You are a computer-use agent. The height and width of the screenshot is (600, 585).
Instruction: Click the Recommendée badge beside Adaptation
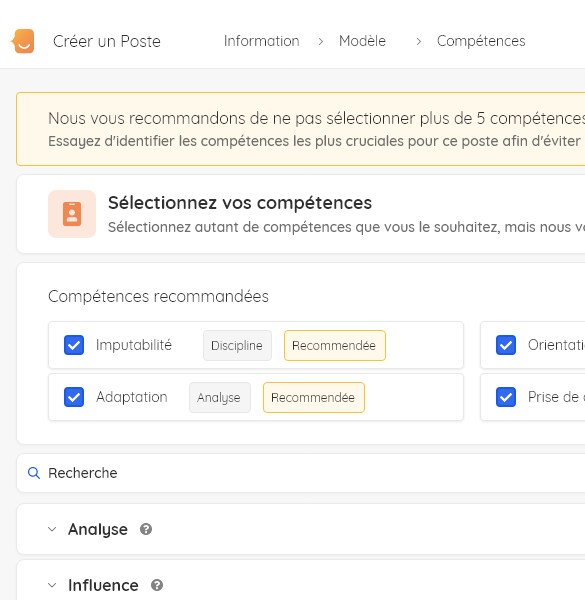(x=314, y=398)
